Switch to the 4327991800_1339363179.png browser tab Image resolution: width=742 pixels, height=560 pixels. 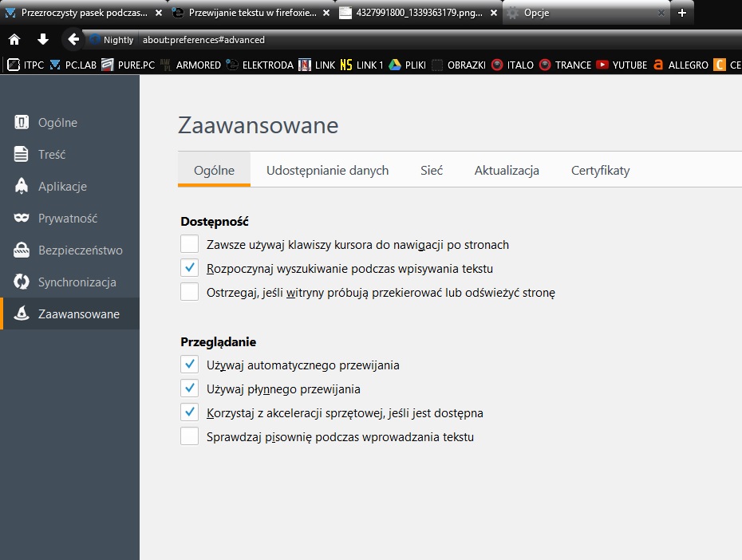pos(419,13)
